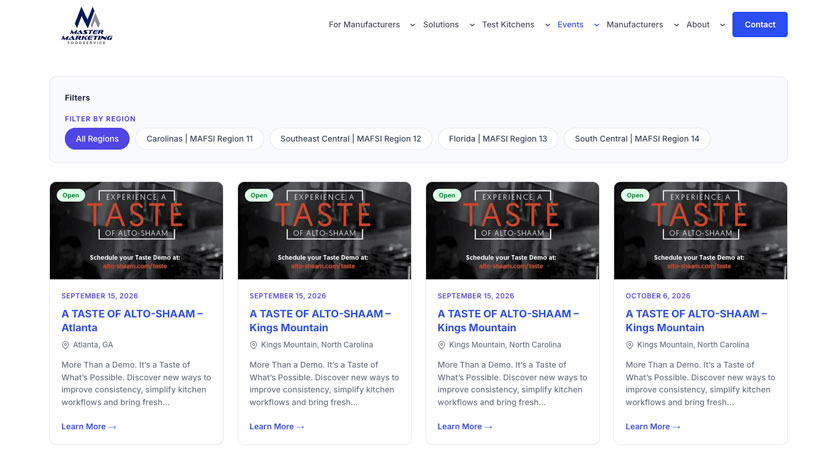Expand the Test Kitchens dropdown chevron

click(x=548, y=25)
